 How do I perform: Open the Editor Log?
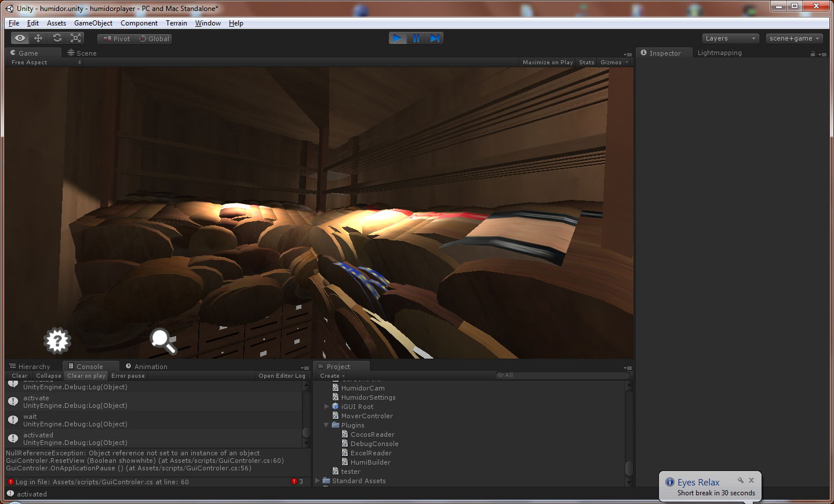(282, 376)
